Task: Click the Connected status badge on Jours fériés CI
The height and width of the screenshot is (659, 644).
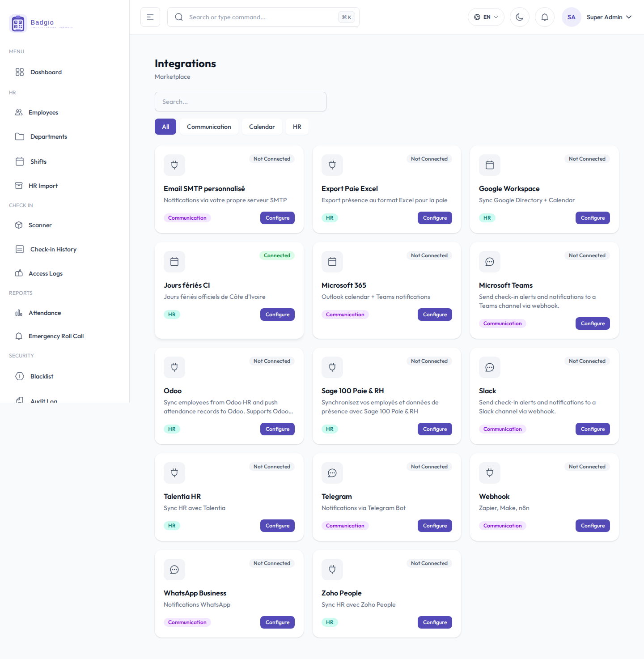Action: [277, 255]
